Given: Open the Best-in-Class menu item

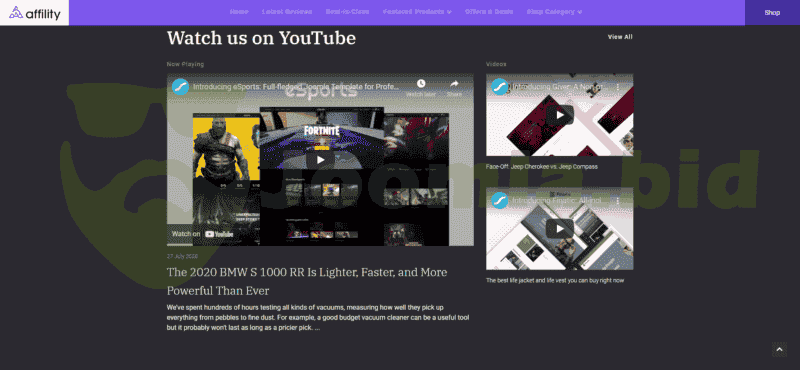Looking at the screenshot, I should [347, 12].
